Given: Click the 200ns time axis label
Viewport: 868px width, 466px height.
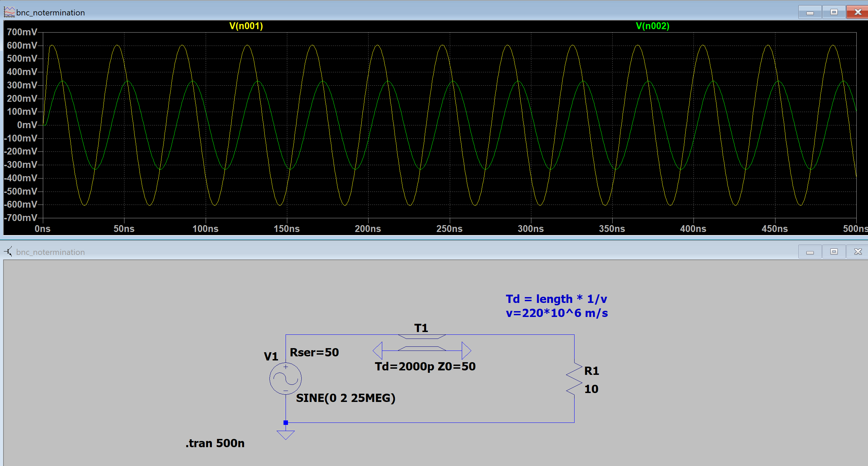Looking at the screenshot, I should tap(368, 229).
